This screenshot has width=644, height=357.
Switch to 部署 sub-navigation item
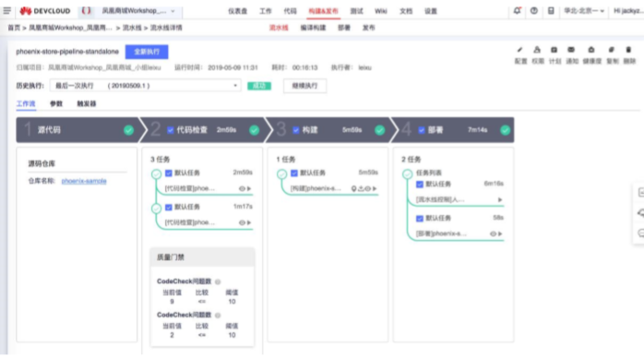pyautogui.click(x=344, y=28)
